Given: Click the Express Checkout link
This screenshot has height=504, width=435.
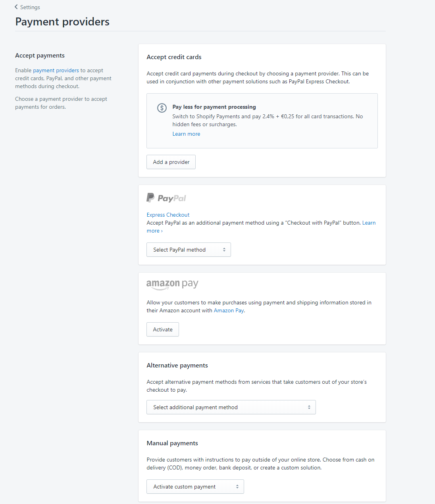Looking at the screenshot, I should pos(168,215).
